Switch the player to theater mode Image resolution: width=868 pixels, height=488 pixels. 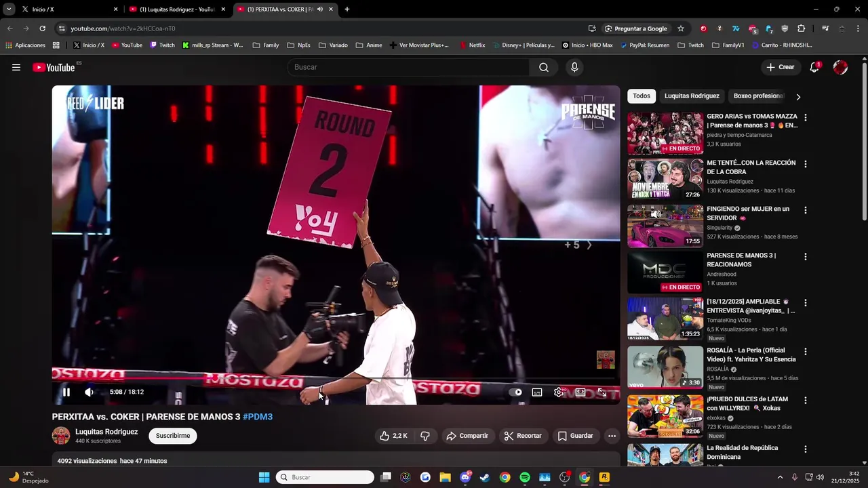(580, 392)
